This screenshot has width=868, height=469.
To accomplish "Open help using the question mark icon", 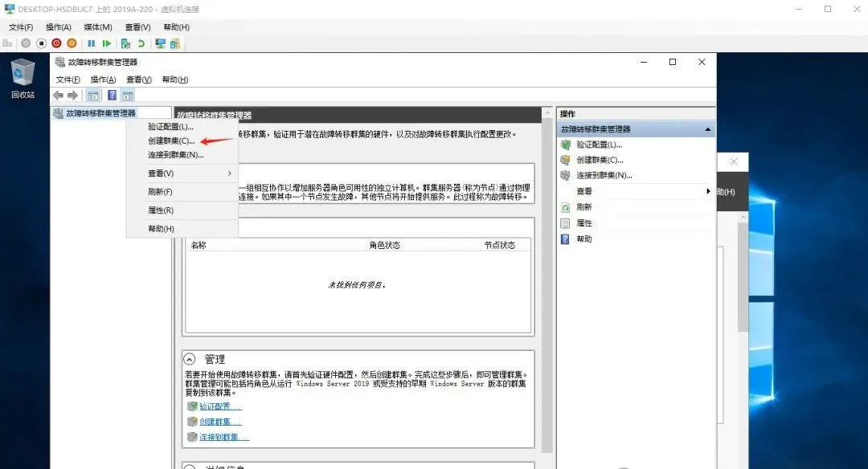I will [113, 95].
